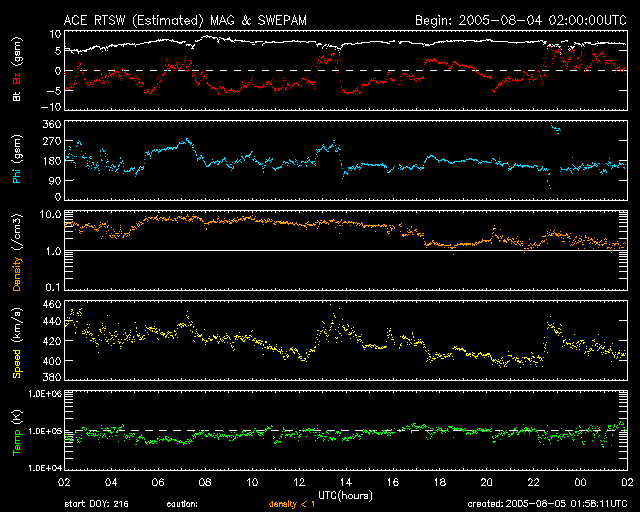
Task: Click the caution: footer label
Action: tap(182, 504)
